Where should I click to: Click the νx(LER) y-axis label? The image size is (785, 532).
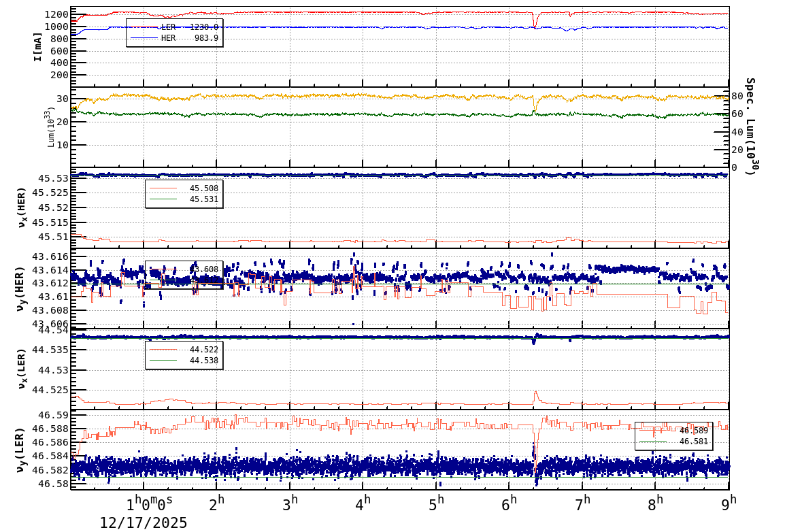tap(20, 369)
